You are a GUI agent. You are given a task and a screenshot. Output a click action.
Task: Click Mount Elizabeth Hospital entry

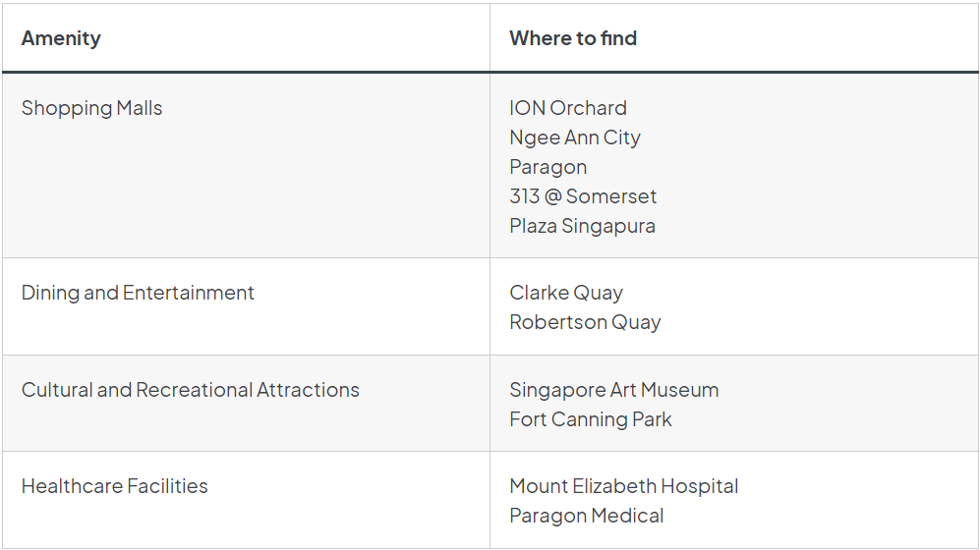[624, 486]
